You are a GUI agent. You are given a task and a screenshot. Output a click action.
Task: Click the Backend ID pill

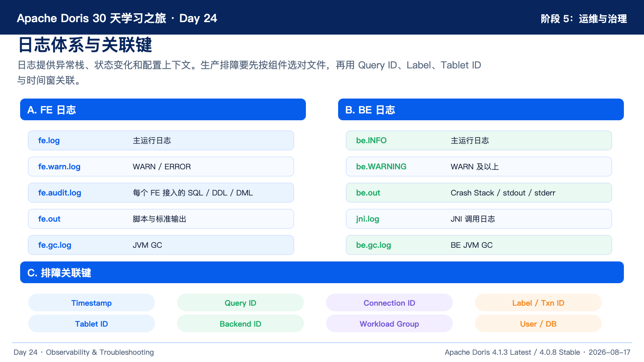(x=240, y=323)
